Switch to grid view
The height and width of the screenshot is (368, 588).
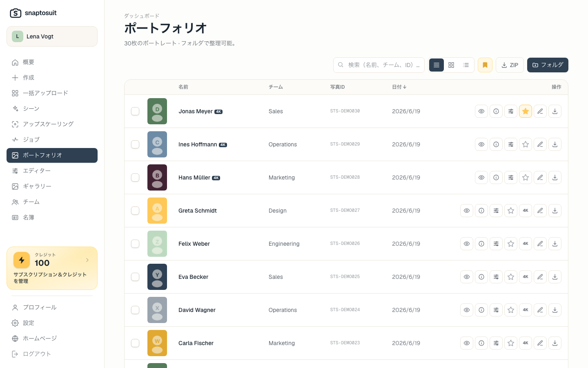coord(451,65)
